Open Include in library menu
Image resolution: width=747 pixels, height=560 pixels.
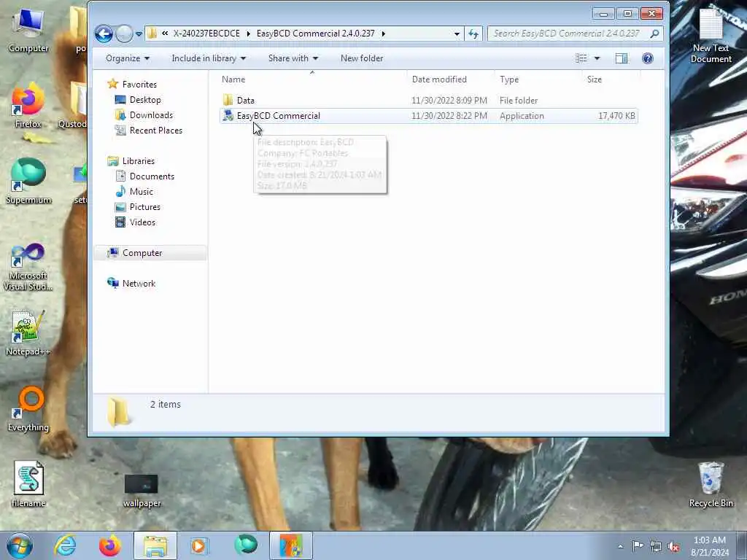[209, 58]
